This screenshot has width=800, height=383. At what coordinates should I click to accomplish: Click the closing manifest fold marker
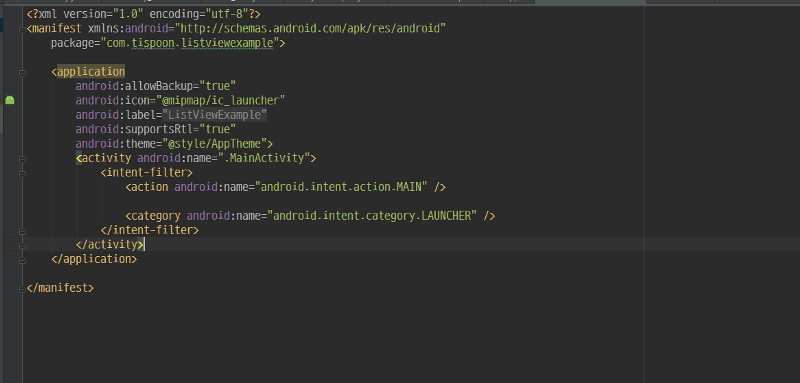pos(22,289)
